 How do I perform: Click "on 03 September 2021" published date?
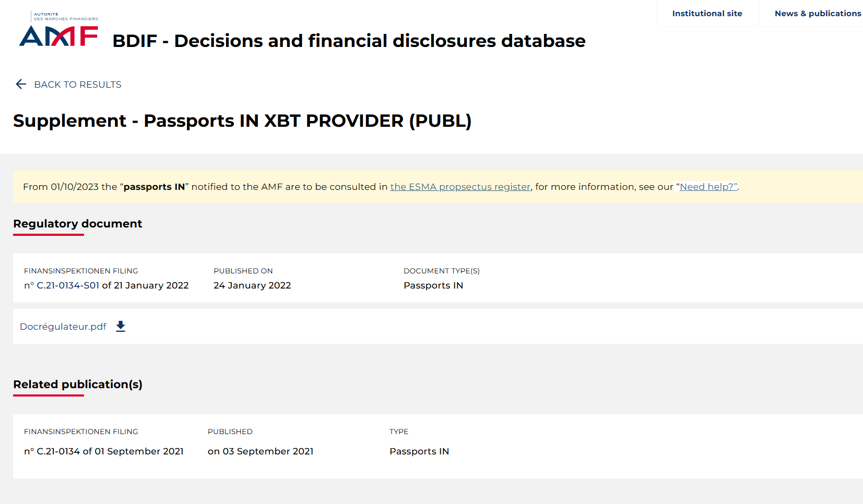[x=261, y=451]
